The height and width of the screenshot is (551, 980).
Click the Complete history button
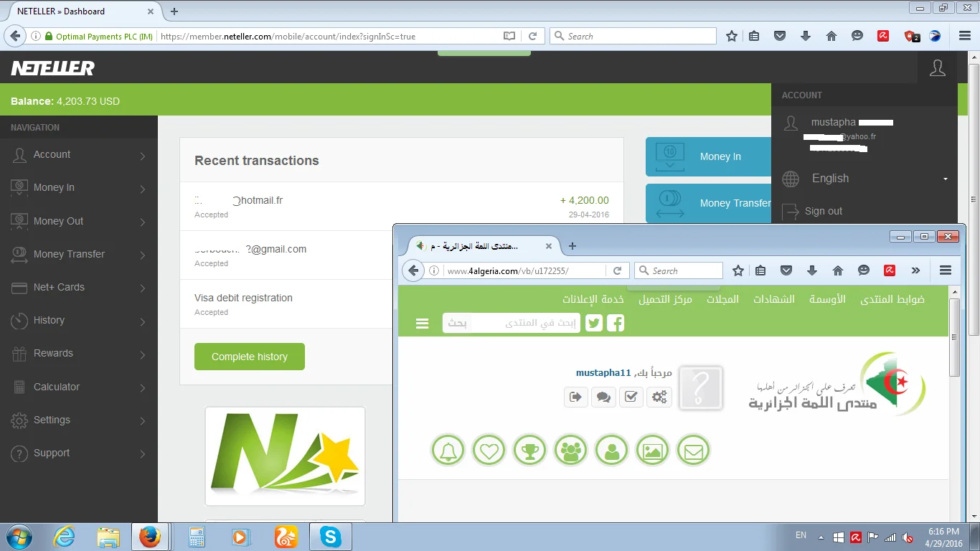point(249,357)
